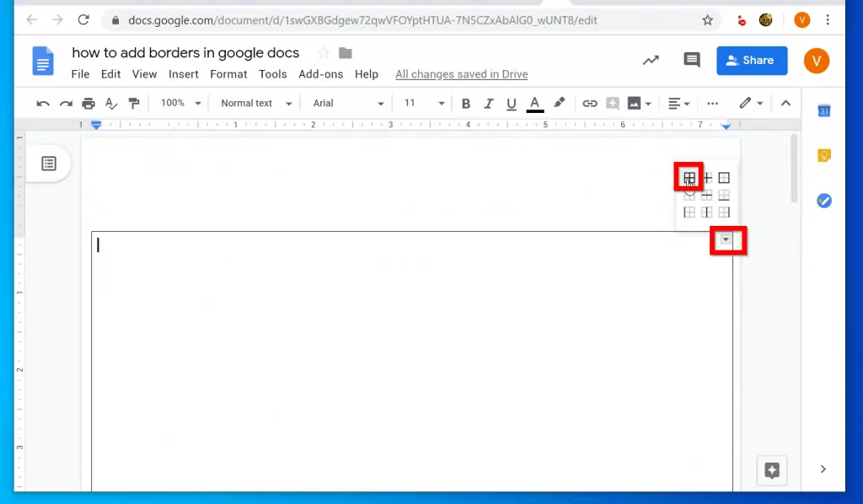The height and width of the screenshot is (504, 863).
Task: Select the Paint format roller icon
Action: (134, 104)
